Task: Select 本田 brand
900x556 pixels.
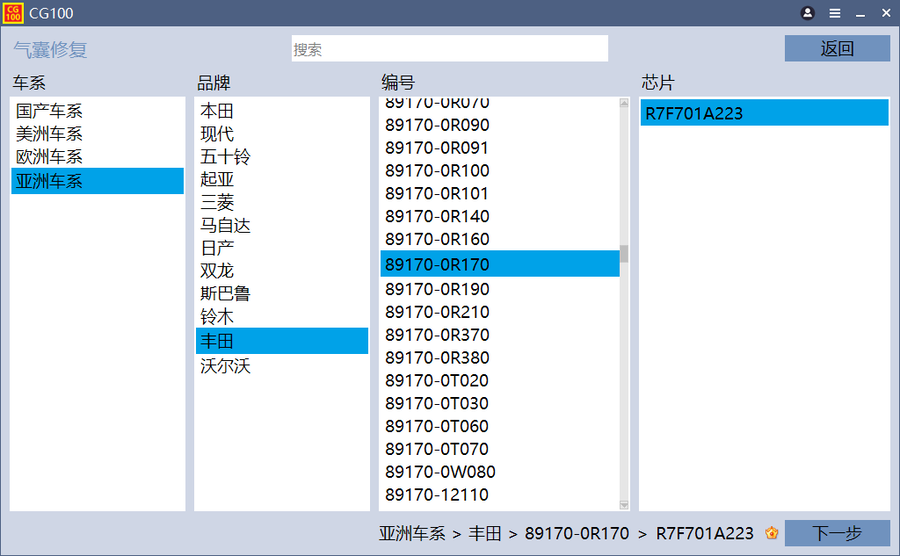Action: point(217,111)
